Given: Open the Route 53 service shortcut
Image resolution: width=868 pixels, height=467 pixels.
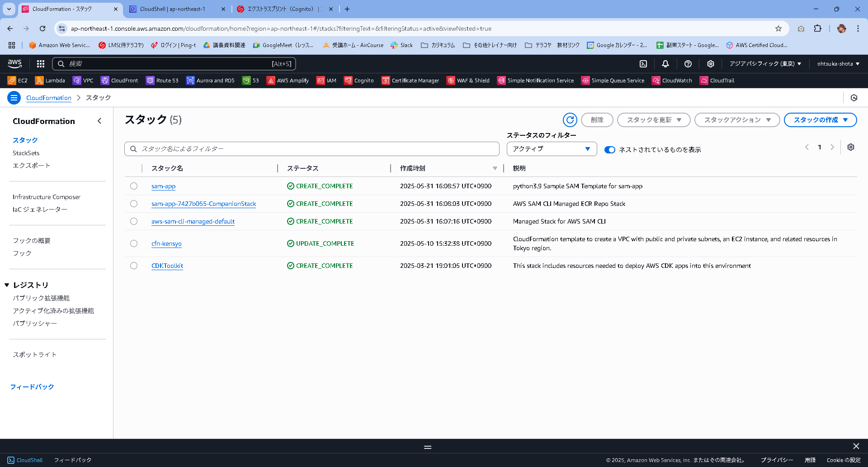Looking at the screenshot, I should tap(162, 81).
